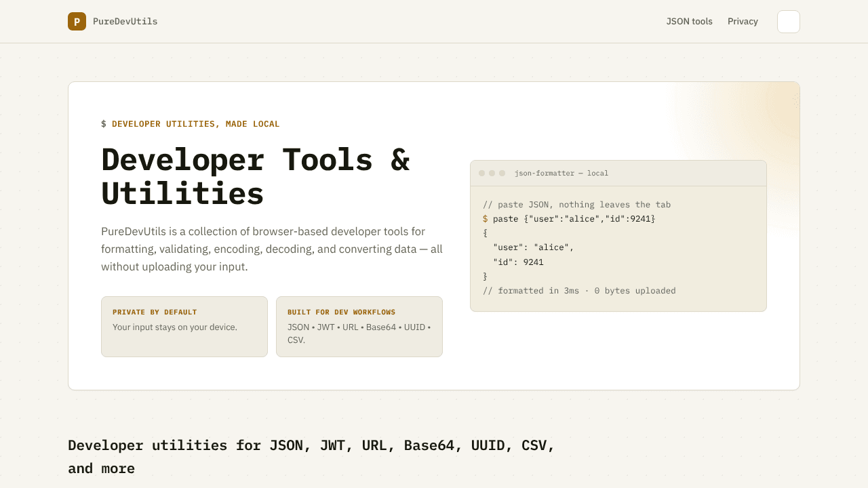
Task: Click "// formatted in 3ms · 0 bytes uploaded"
Action: click(x=579, y=291)
